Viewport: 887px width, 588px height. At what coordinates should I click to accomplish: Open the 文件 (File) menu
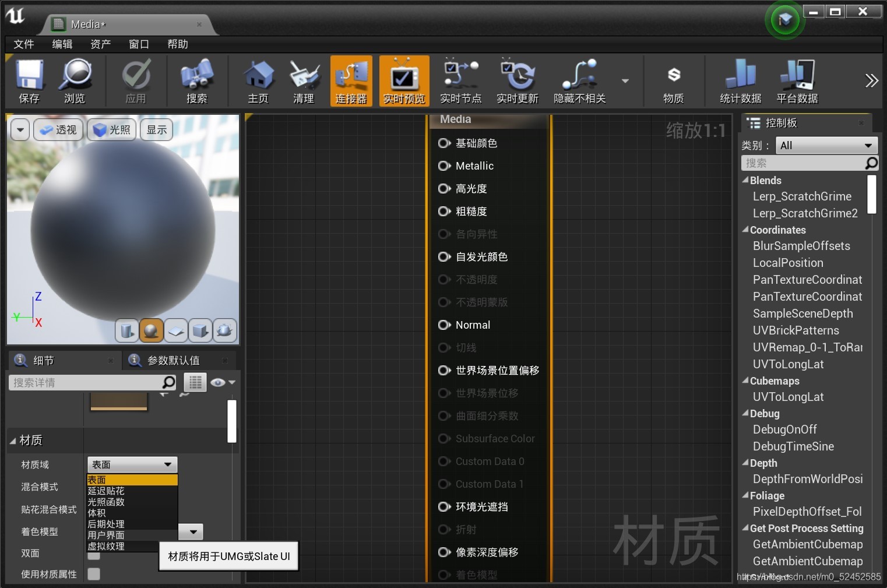(24, 44)
